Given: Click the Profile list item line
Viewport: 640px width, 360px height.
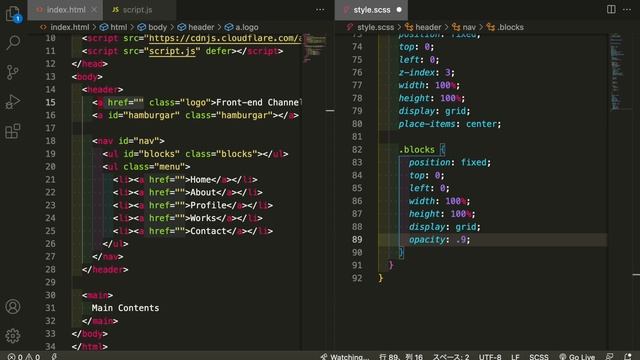Looking at the screenshot, I should (x=193, y=205).
